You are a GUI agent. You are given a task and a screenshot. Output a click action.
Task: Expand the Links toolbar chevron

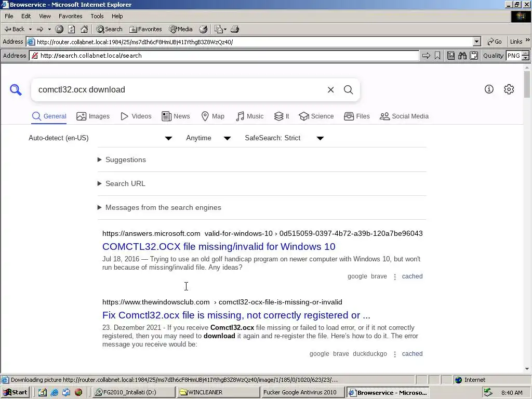tap(528, 41)
